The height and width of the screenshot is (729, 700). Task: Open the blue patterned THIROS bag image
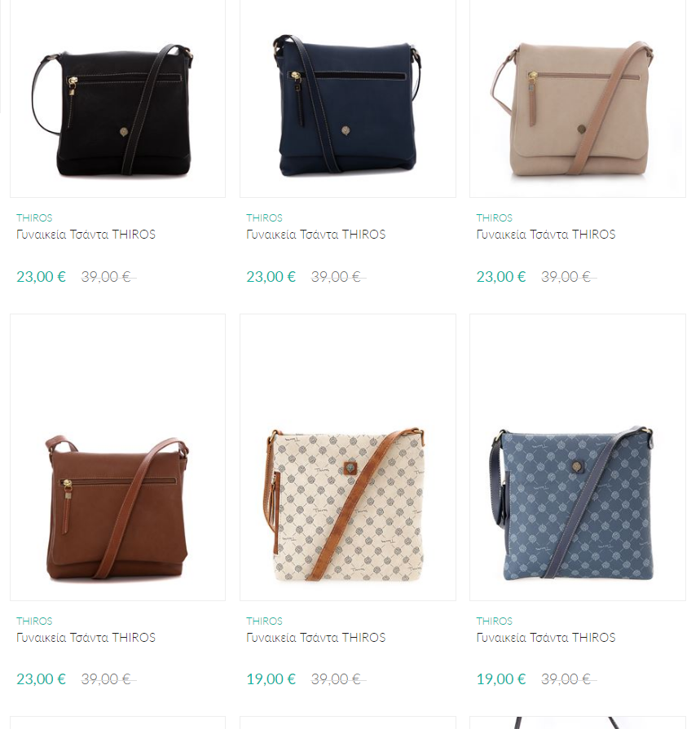(x=577, y=457)
